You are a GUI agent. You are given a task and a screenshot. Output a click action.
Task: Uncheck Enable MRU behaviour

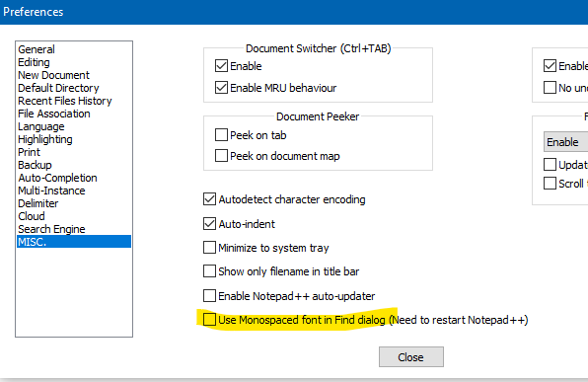pos(221,88)
